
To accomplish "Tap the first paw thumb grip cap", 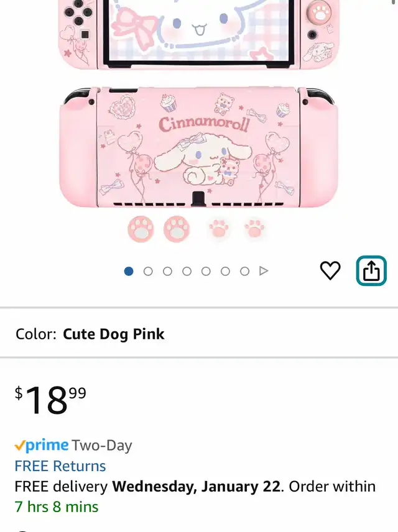I will [x=141, y=229].
